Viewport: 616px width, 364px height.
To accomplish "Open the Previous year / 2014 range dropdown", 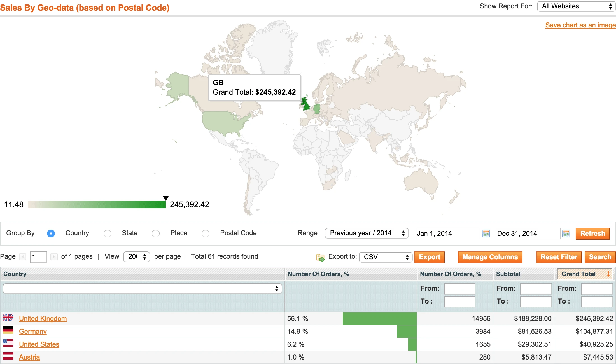I will point(367,233).
